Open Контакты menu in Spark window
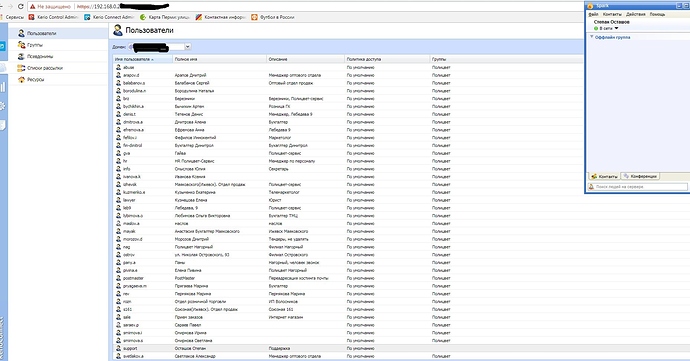Screen dimensions: 690x361 612,14
